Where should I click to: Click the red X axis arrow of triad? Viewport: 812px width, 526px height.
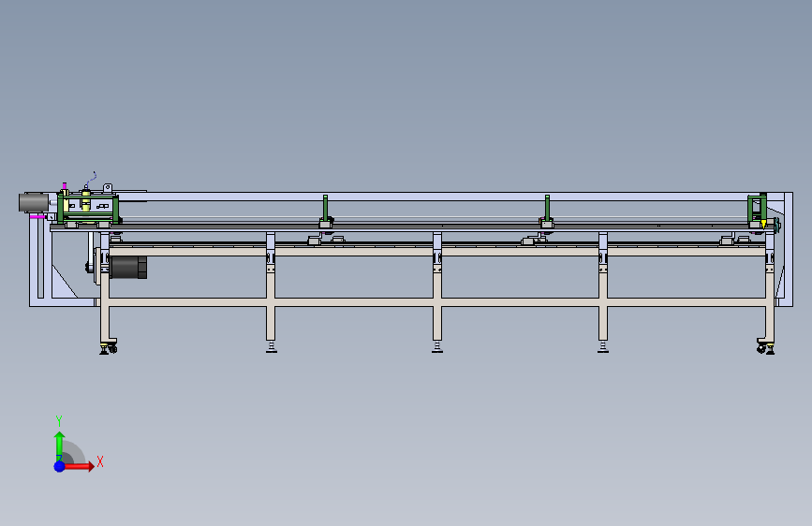coord(79,466)
